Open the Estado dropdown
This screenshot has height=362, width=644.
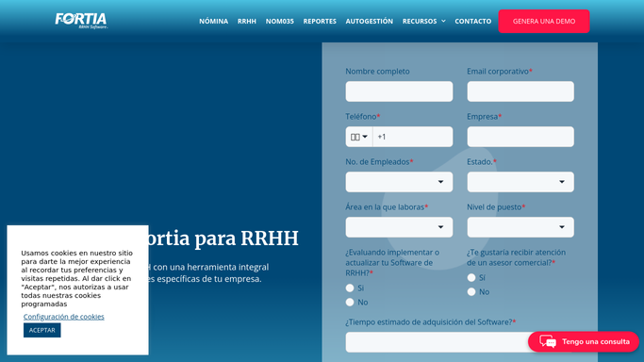point(520,182)
